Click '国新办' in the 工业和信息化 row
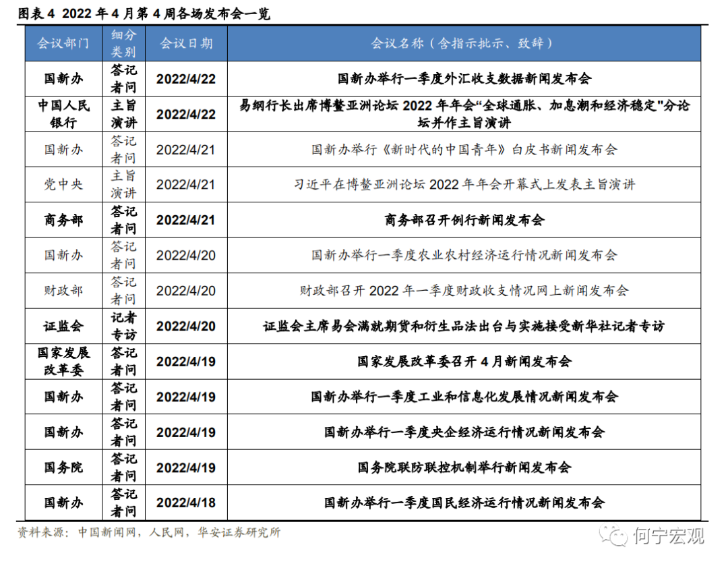 63,397
